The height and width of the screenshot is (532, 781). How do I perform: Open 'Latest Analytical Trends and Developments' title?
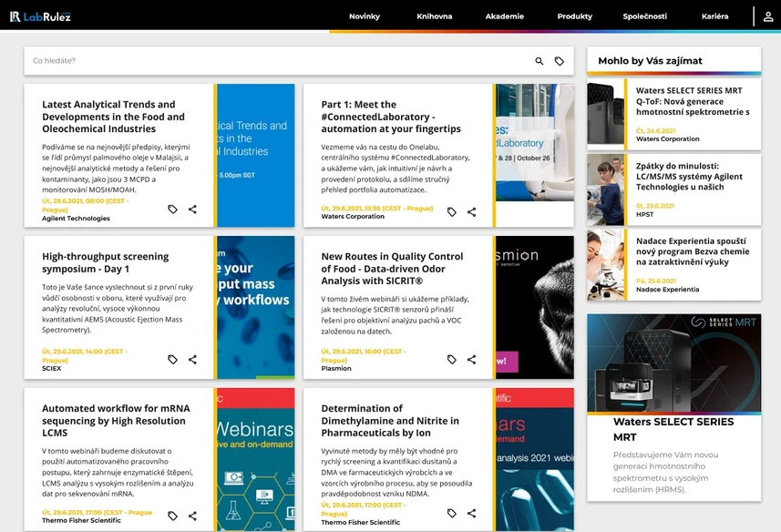114,117
